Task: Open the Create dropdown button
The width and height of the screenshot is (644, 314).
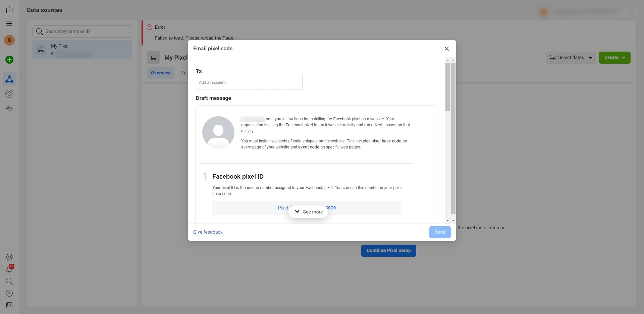Action: pos(615,57)
